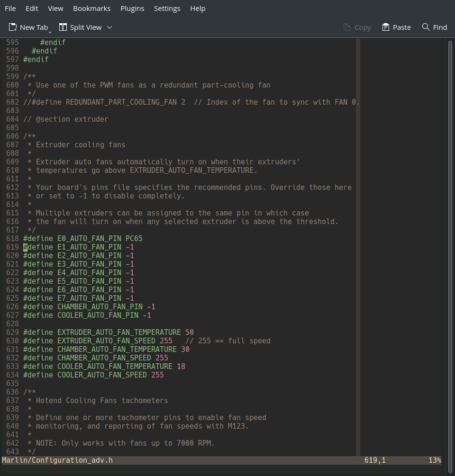Expand the Split View dropdown chevron
The height and width of the screenshot is (476, 455).
point(109,27)
